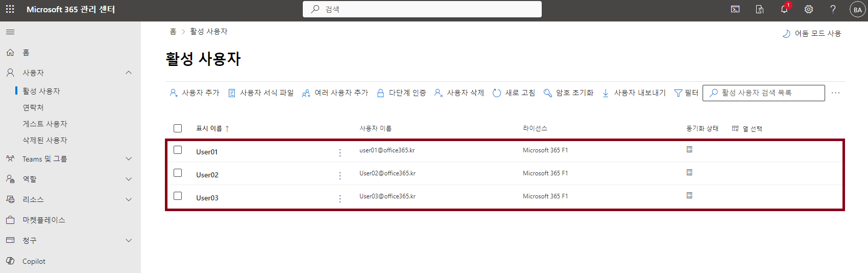Click 다단계 인증 toolbar button
The width and height of the screenshot is (868, 273).
point(401,93)
